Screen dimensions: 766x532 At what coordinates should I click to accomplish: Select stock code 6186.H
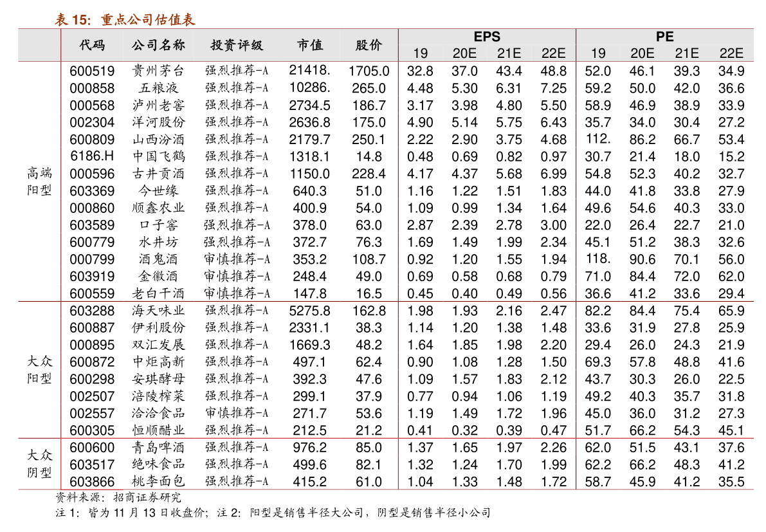point(93,156)
